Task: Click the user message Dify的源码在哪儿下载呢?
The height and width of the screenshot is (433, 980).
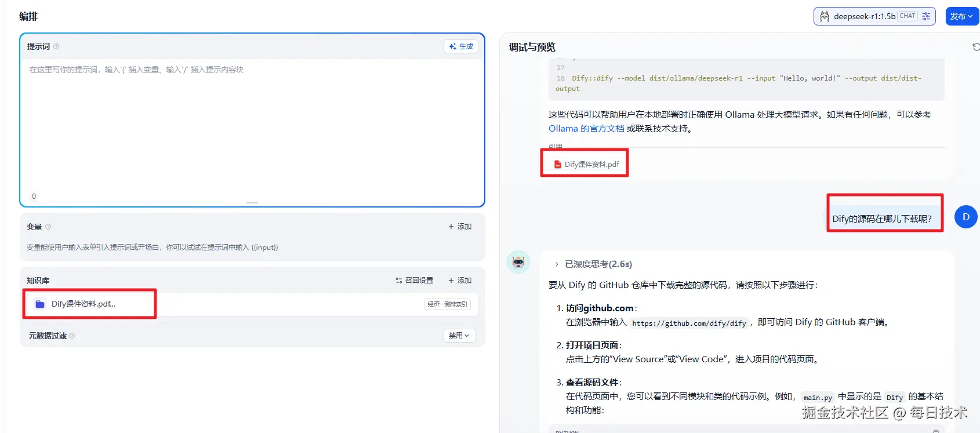Action: [x=882, y=219]
